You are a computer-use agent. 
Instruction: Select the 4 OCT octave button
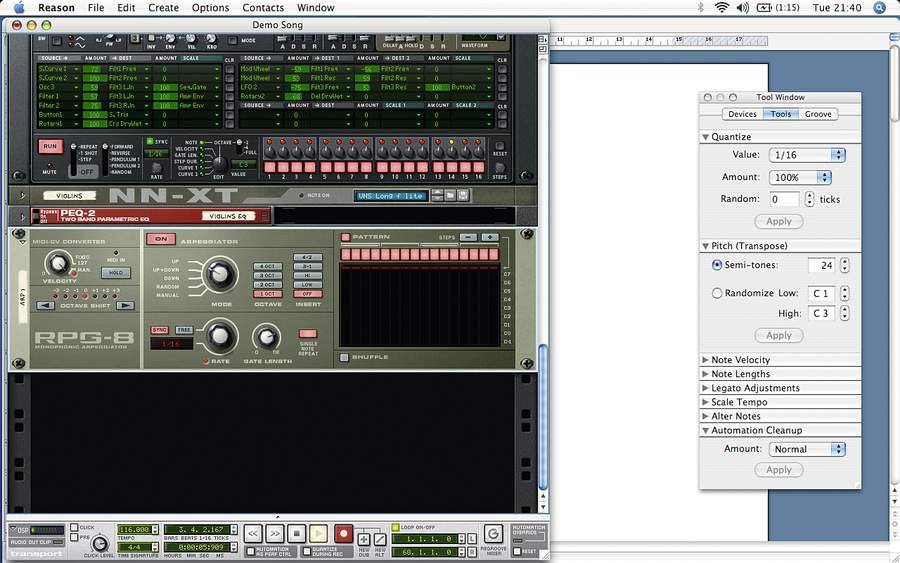pos(267,266)
